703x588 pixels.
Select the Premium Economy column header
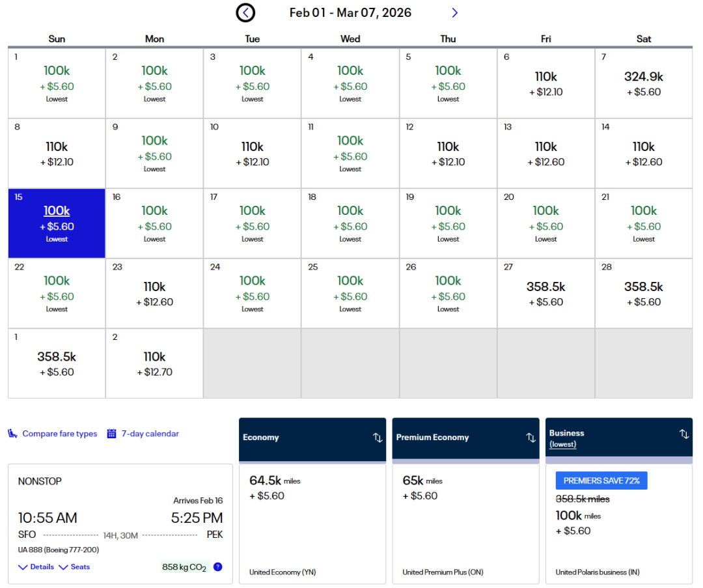[432, 438]
